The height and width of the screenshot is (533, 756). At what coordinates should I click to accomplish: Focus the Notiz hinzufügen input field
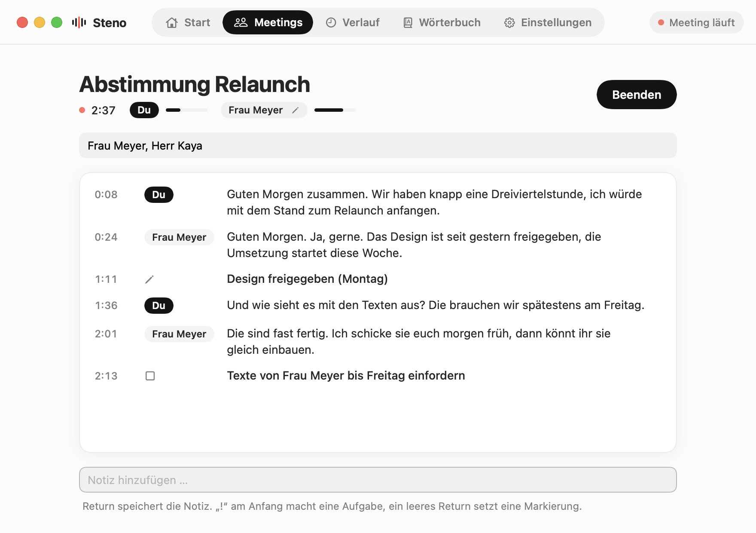pos(378,480)
